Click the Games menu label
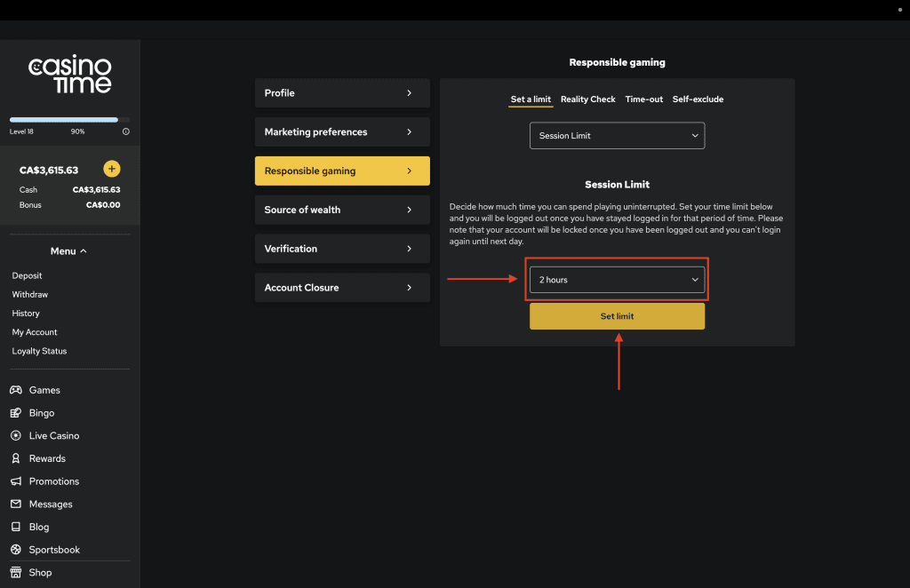 (x=44, y=390)
